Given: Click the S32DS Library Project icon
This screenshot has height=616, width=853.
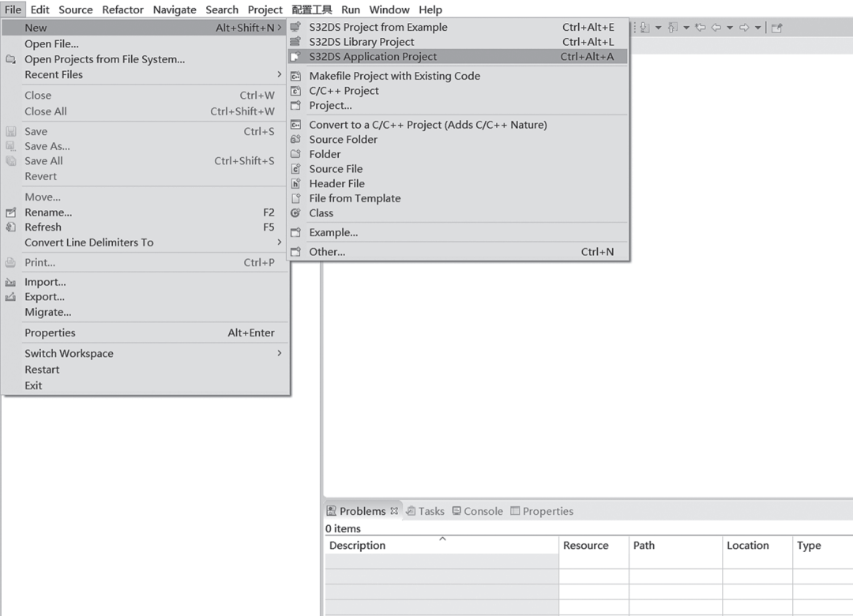Looking at the screenshot, I should (295, 41).
